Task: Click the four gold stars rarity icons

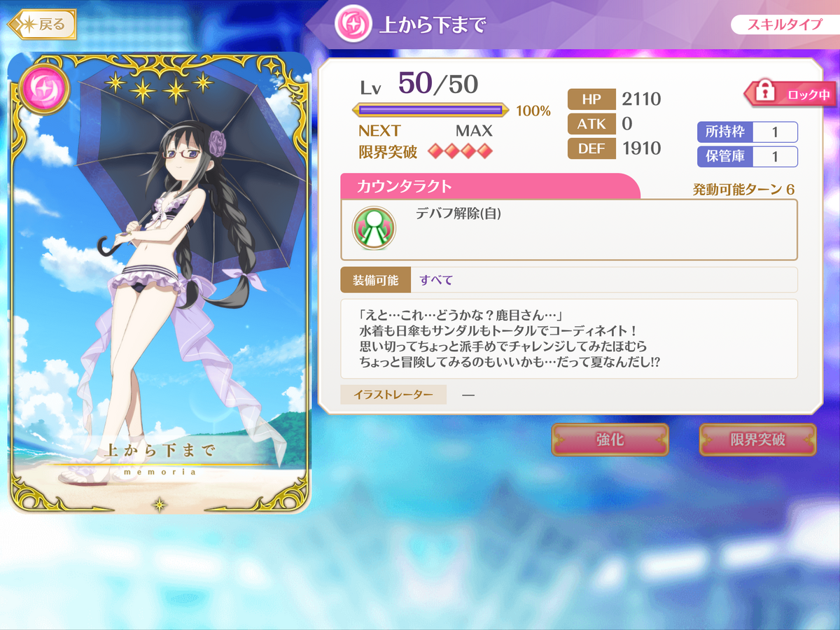Action: click(159, 86)
